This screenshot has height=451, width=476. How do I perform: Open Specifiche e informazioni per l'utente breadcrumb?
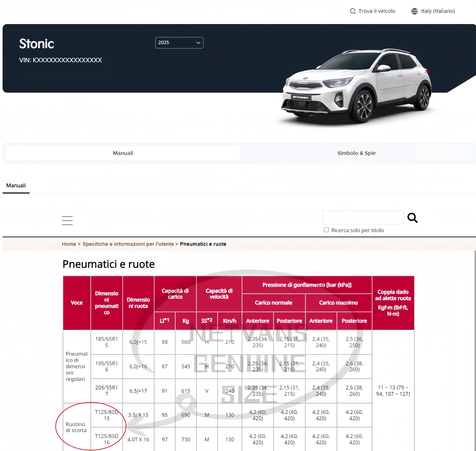(128, 244)
